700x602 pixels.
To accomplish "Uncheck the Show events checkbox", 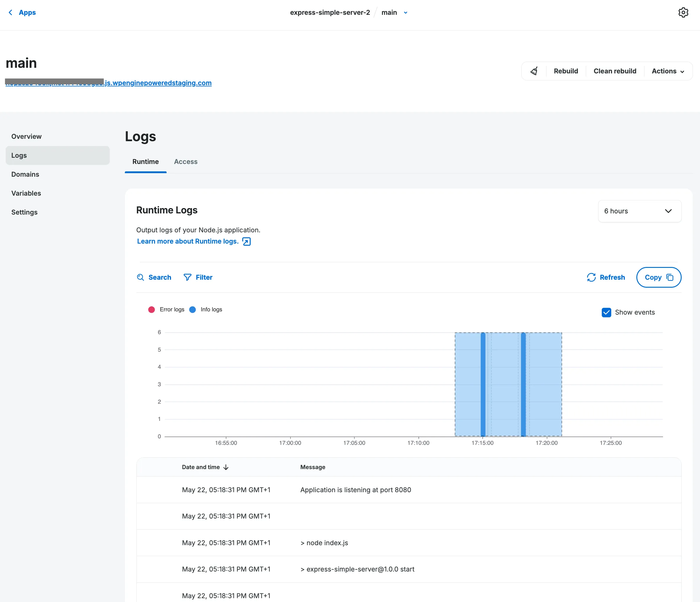I will pos(607,312).
